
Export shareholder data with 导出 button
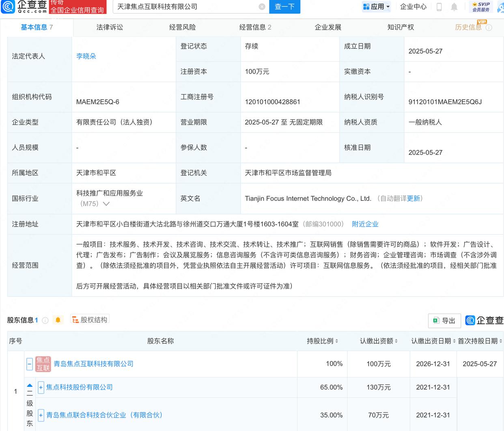click(444, 321)
